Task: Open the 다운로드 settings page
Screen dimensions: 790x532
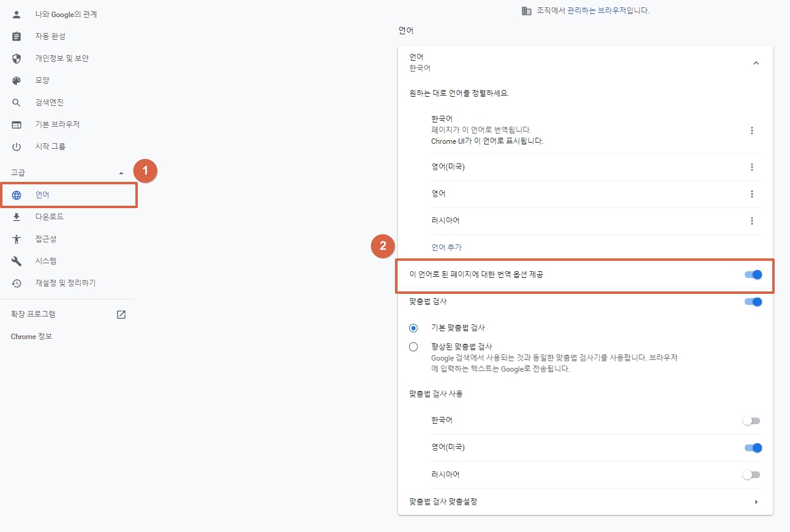Action: coord(50,217)
